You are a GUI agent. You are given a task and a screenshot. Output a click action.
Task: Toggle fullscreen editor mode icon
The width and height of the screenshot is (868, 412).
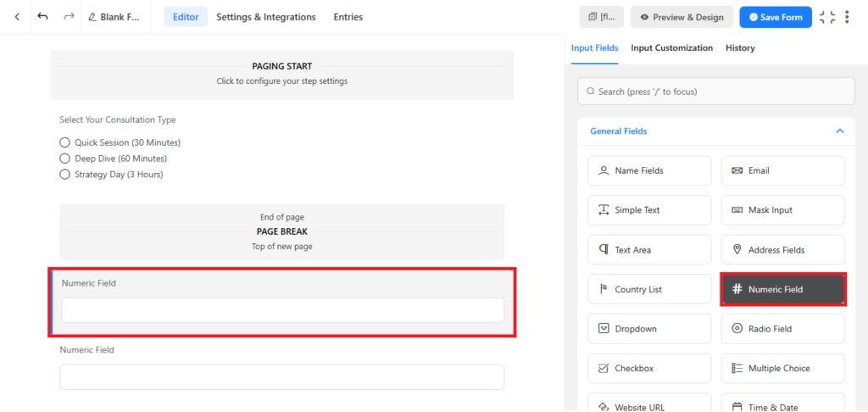click(827, 17)
